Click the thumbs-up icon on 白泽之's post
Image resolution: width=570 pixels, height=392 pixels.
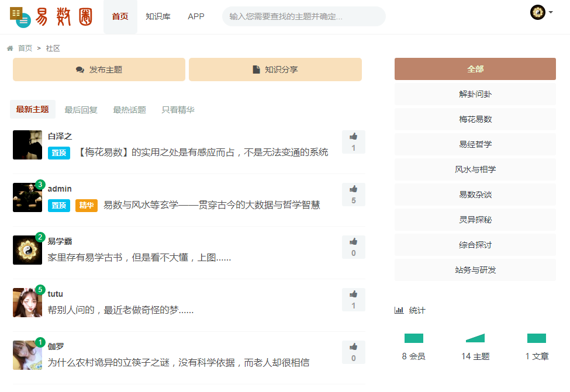353,137
